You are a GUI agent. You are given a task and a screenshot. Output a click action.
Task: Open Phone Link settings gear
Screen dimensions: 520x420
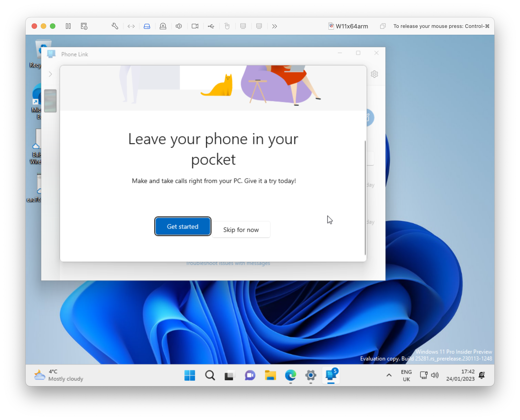tap(374, 74)
